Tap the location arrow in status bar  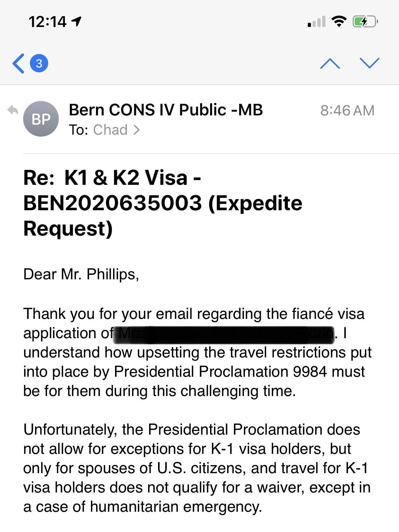[x=76, y=22]
